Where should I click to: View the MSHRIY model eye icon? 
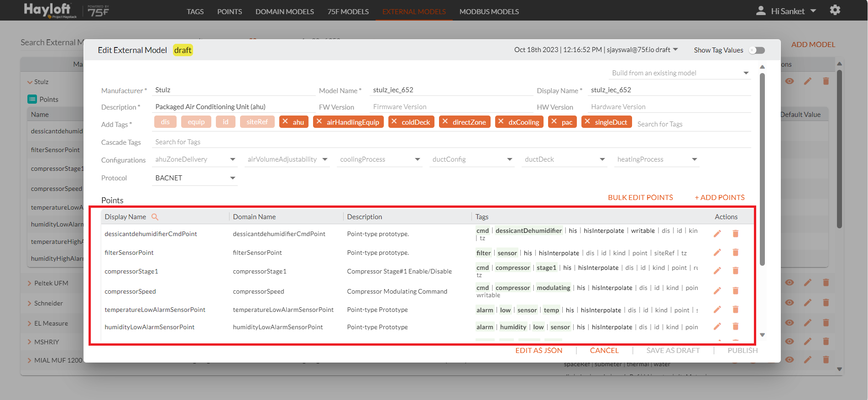click(x=790, y=342)
